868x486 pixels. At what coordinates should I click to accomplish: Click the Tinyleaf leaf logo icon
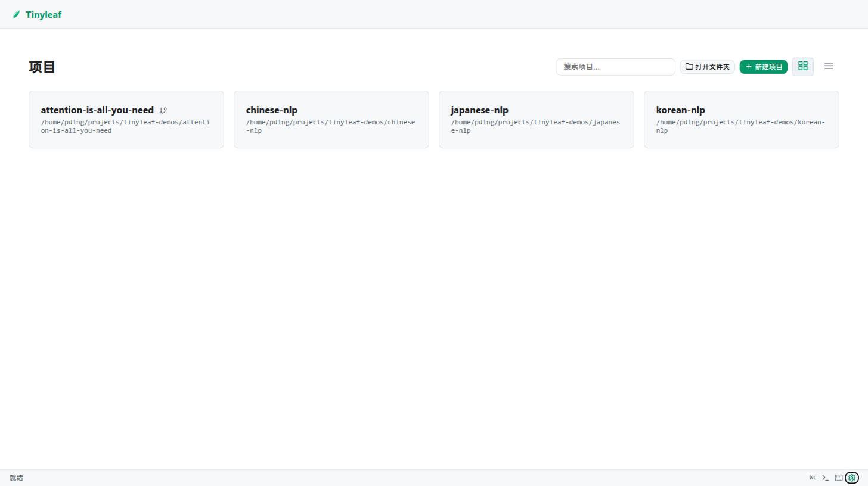(16, 14)
